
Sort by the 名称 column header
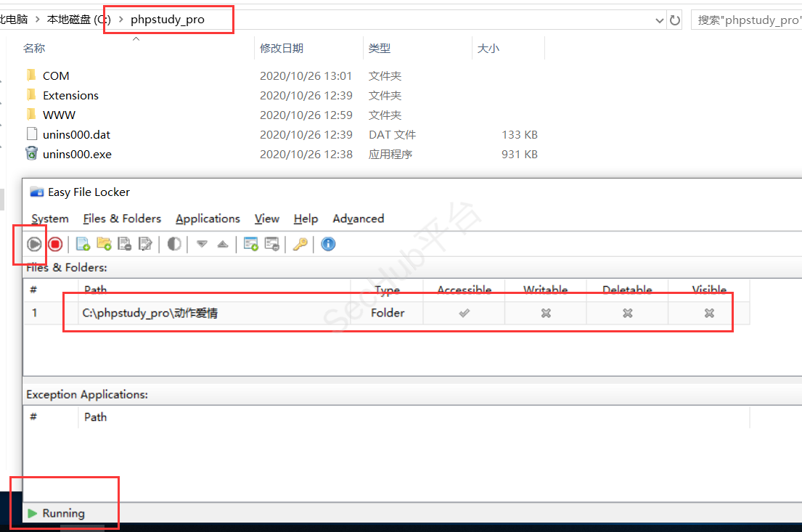tap(34, 48)
